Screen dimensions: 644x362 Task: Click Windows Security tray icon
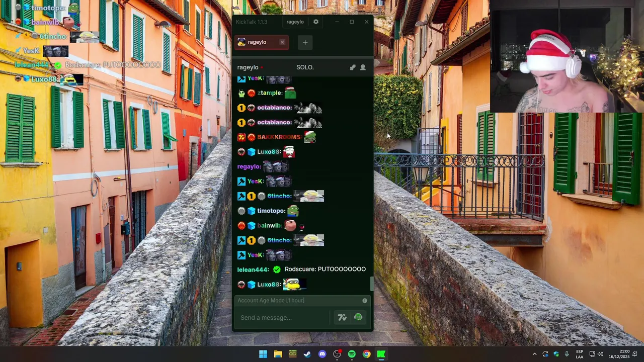pos(556,354)
